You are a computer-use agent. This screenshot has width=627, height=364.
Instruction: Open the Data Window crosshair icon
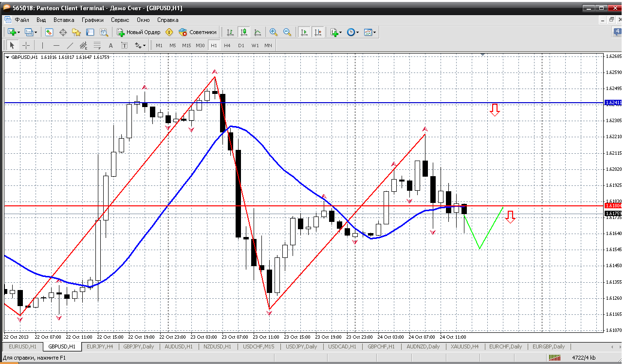click(x=63, y=32)
